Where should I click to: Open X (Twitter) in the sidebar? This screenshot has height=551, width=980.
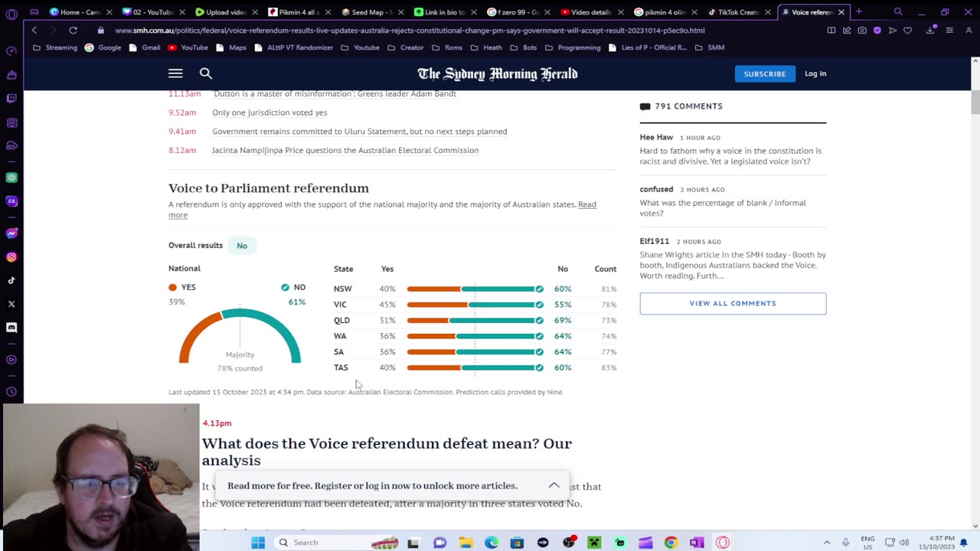coord(11,304)
